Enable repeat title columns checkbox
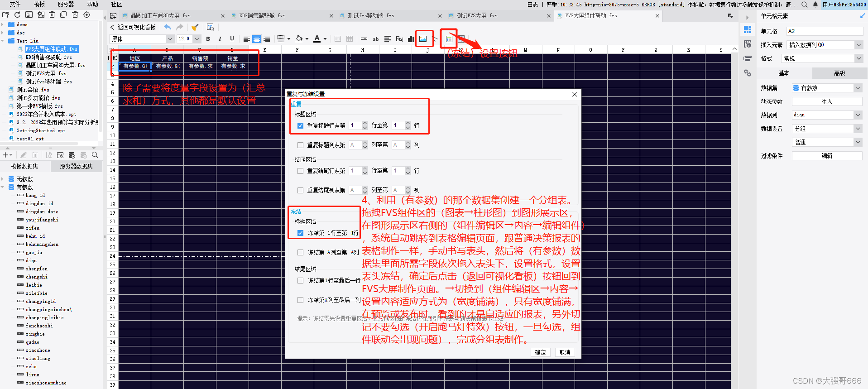The width and height of the screenshot is (868, 389). coord(301,145)
